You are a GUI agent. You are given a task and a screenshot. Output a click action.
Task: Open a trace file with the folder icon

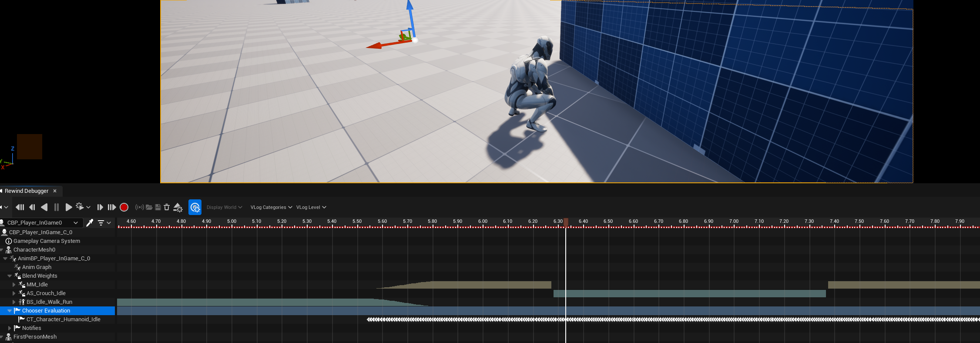149,207
